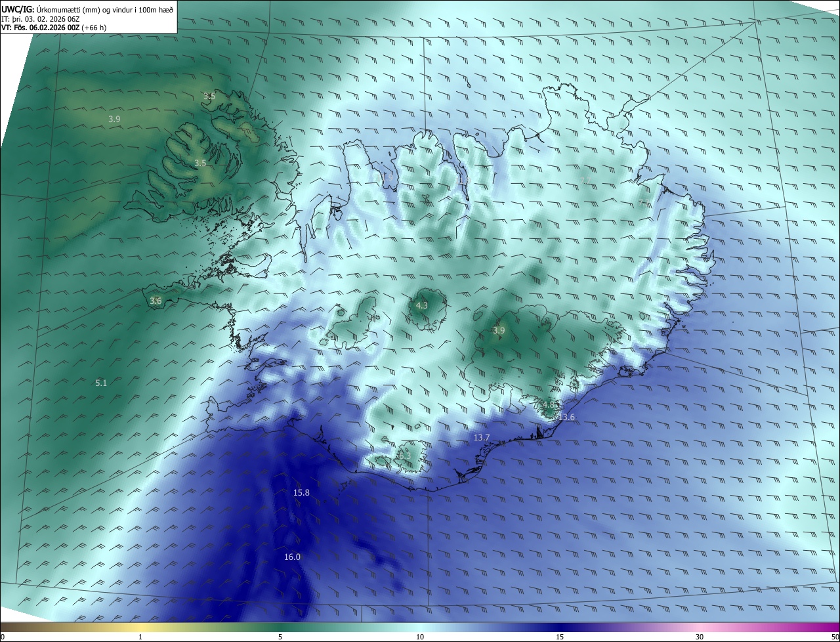Click the 15 tick label on the color scale

pyautogui.click(x=560, y=637)
